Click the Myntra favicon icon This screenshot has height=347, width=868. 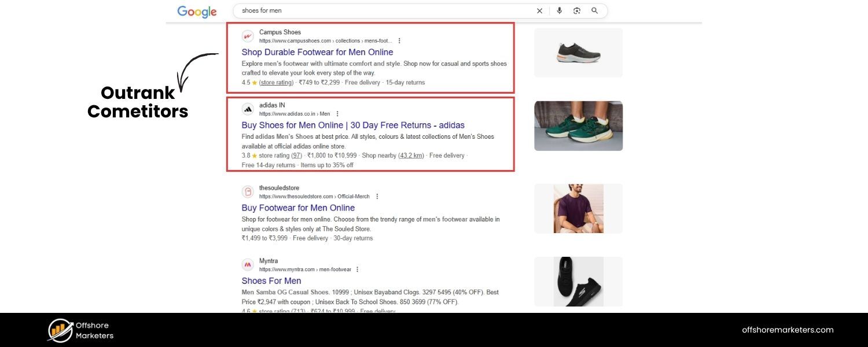[248, 264]
